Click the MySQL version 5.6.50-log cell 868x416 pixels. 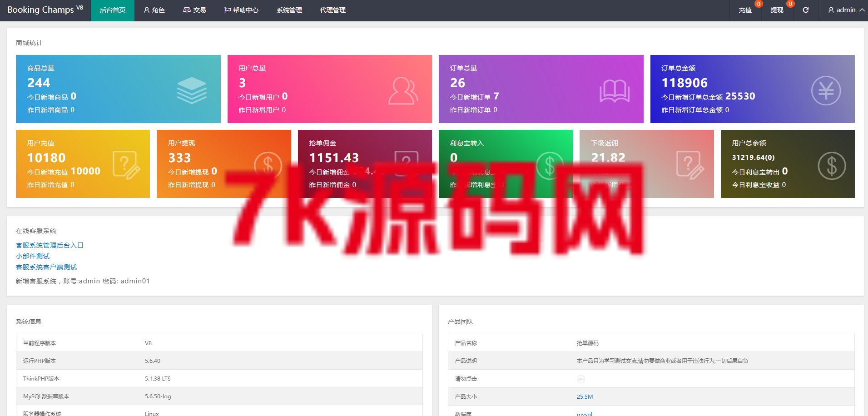tap(158, 396)
